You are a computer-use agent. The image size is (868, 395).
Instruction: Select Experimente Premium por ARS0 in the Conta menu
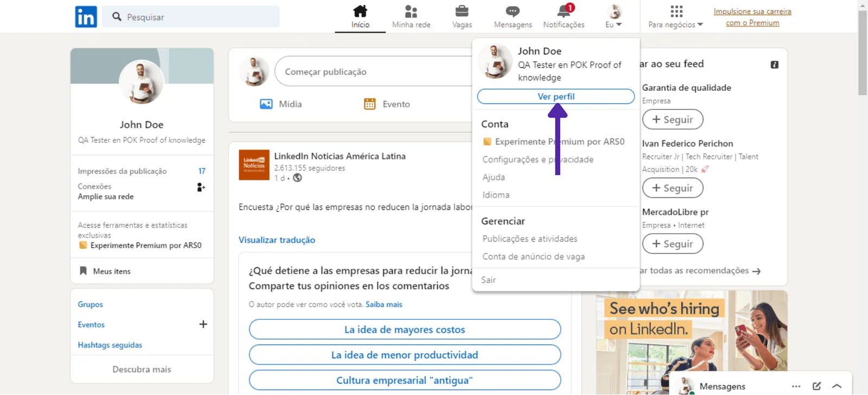click(x=554, y=141)
